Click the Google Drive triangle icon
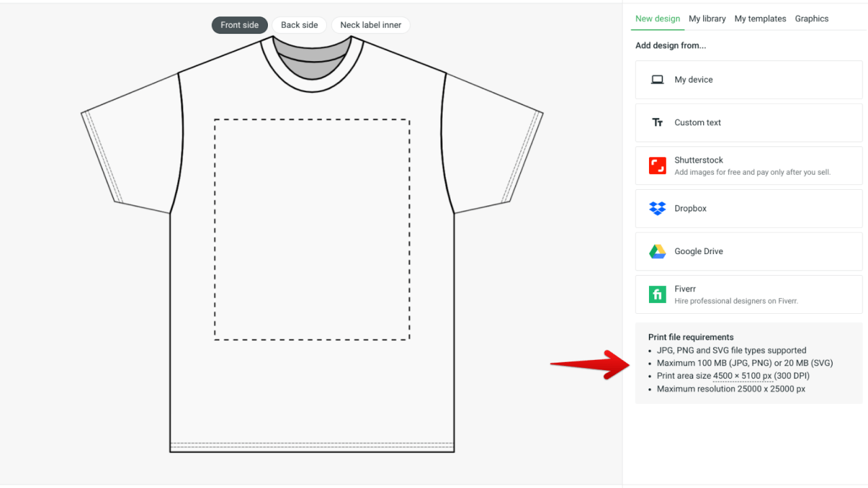 (657, 251)
